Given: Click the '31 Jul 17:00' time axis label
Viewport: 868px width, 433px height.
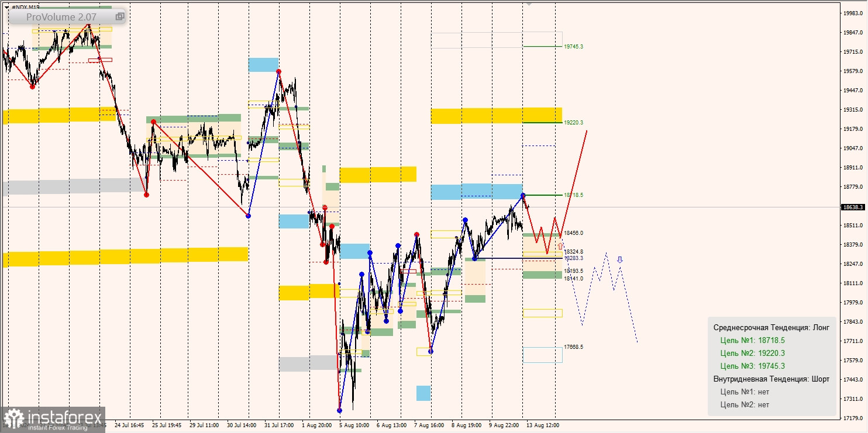Looking at the screenshot, I should coord(279,425).
